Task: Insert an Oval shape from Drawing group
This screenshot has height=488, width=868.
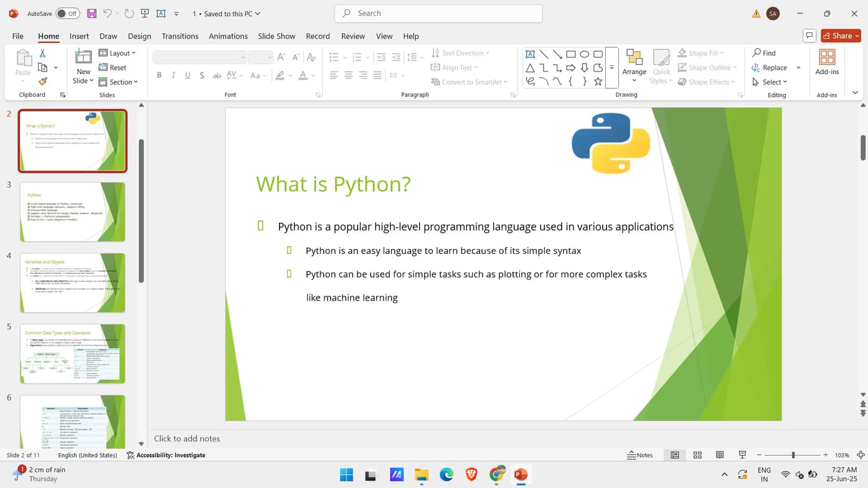Action: click(x=584, y=54)
